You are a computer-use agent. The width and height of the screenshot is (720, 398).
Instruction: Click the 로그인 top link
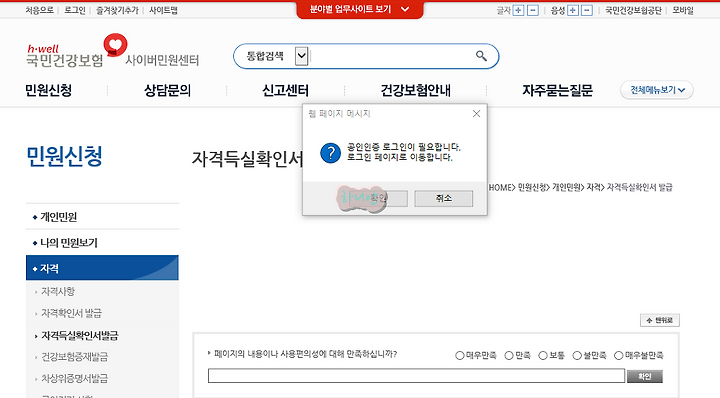[x=75, y=10]
